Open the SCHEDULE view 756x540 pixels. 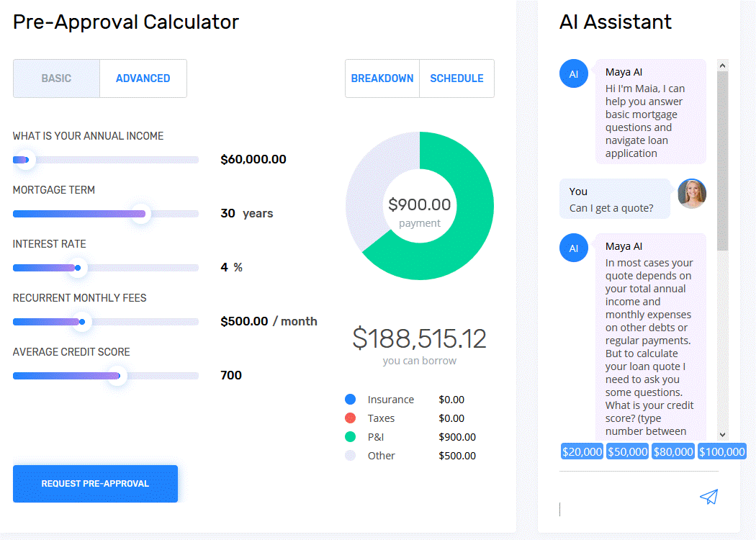[456, 78]
